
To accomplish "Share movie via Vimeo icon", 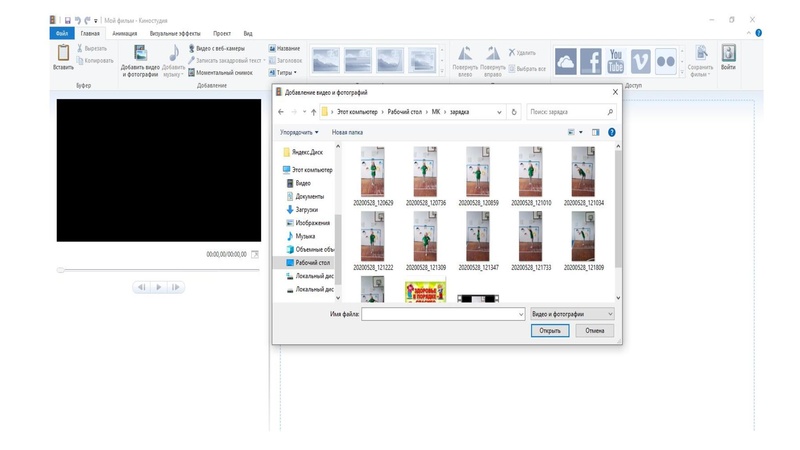I will [x=640, y=61].
